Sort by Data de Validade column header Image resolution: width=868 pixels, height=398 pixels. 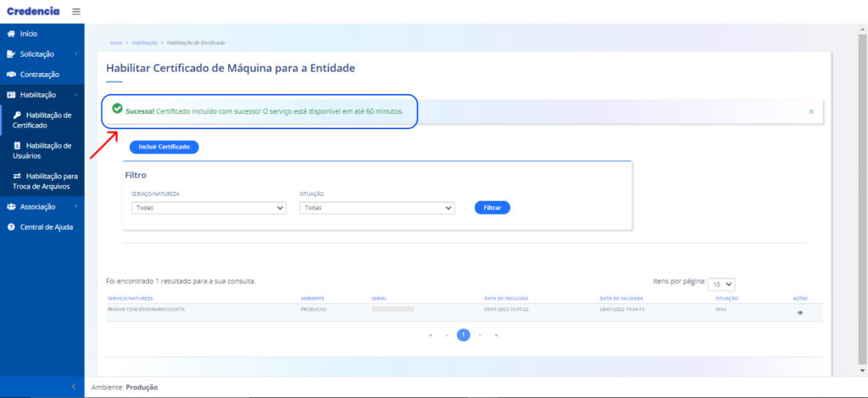point(621,299)
